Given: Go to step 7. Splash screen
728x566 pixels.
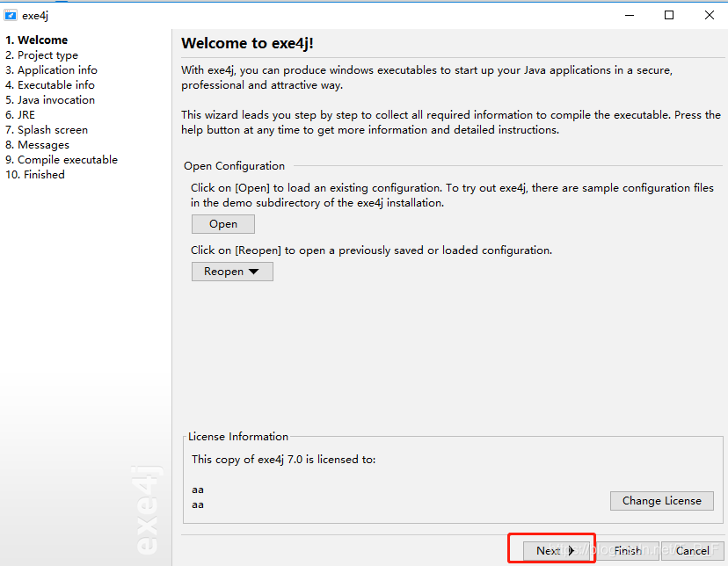Looking at the screenshot, I should [47, 130].
